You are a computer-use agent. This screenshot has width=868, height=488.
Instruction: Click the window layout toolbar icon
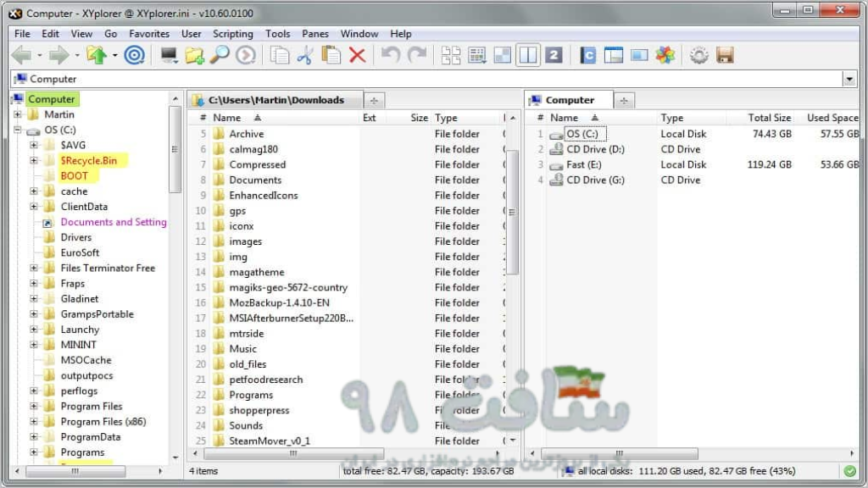tap(614, 55)
